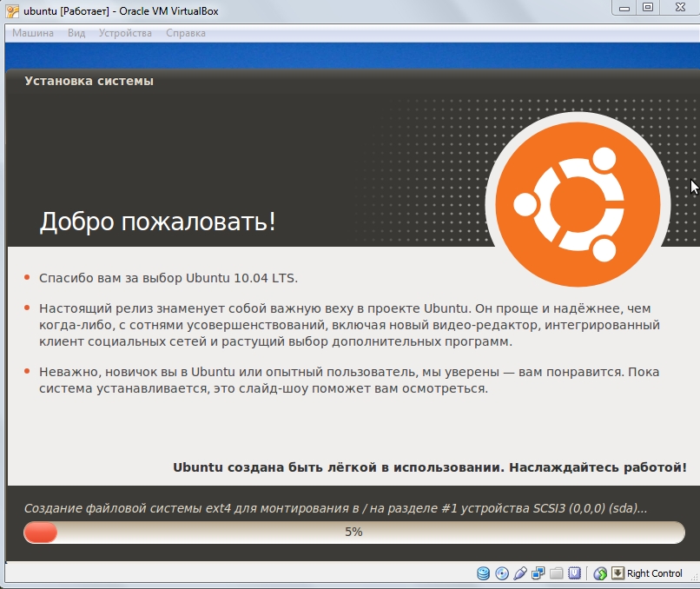Click the keyboard capture arrow icon
700x589 pixels.
[617, 572]
